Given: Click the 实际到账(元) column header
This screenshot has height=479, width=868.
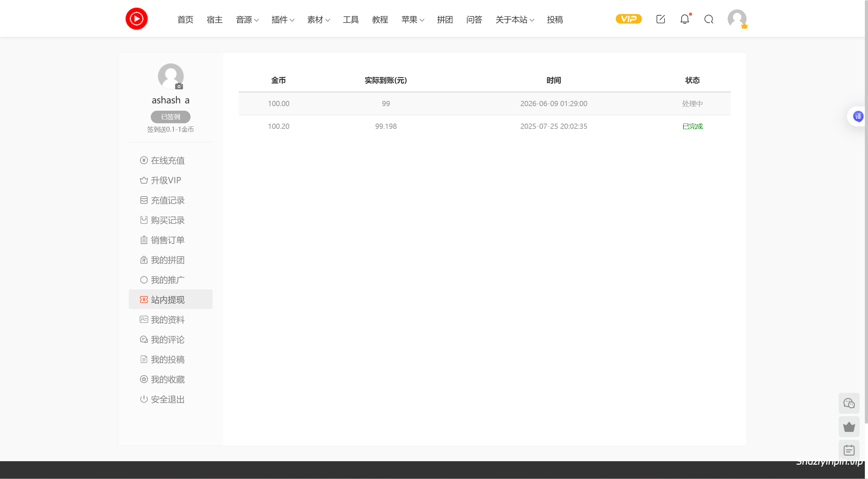Looking at the screenshot, I should [x=386, y=80].
